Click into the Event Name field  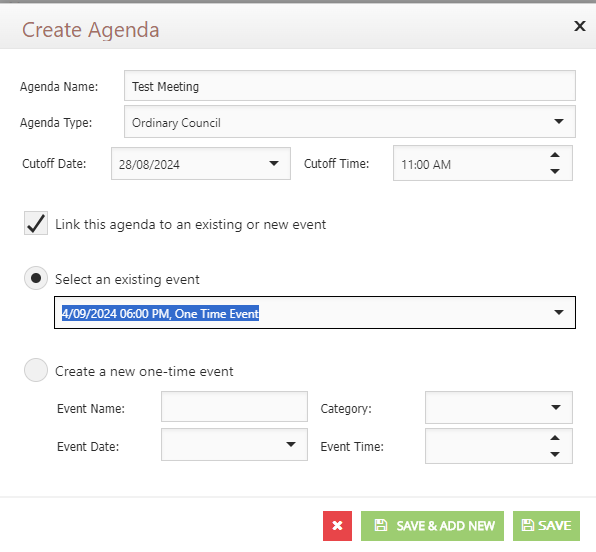pos(234,406)
